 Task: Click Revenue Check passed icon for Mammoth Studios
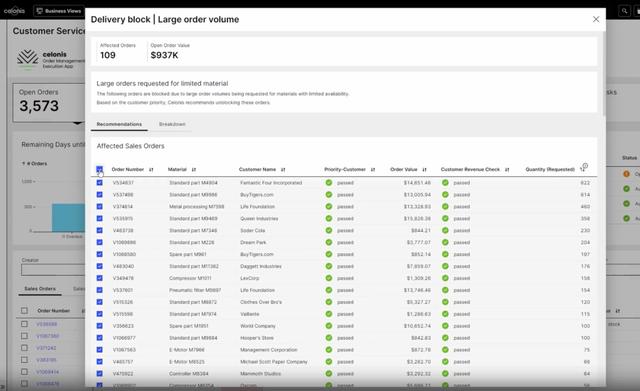(445, 373)
